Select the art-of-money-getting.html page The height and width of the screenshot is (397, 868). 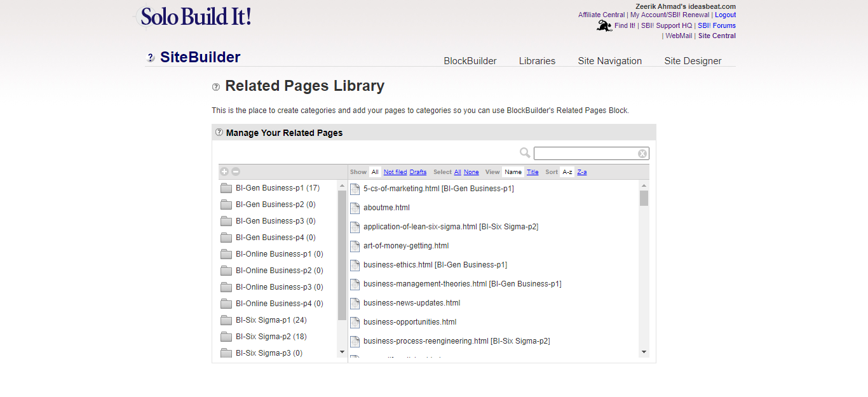[x=406, y=246]
